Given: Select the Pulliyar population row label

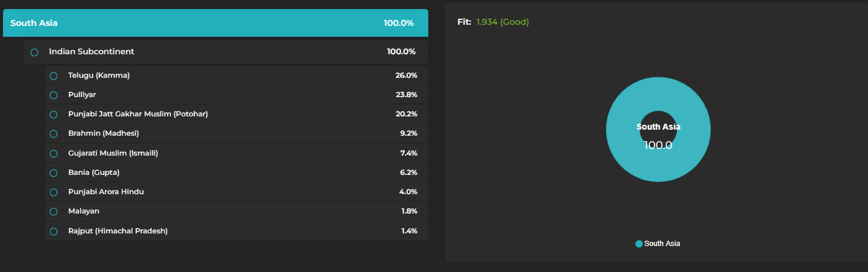Looking at the screenshot, I should [82, 95].
